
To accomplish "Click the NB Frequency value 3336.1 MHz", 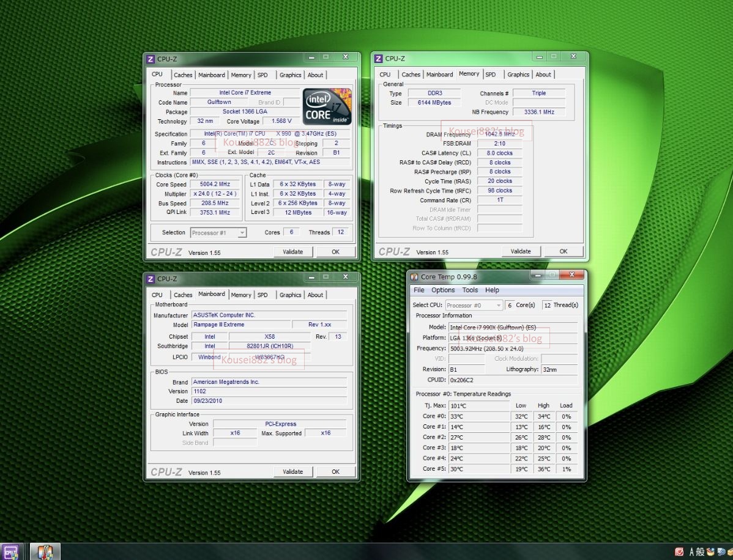I will pos(539,112).
